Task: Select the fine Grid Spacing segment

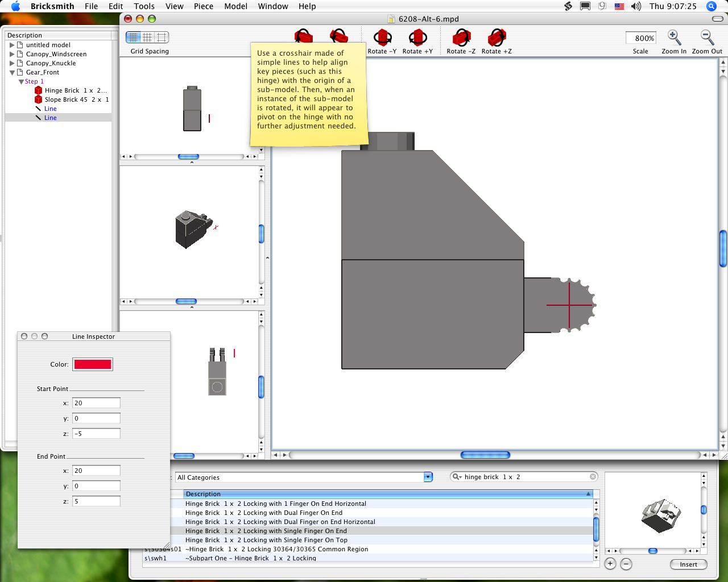Action: coord(133,38)
